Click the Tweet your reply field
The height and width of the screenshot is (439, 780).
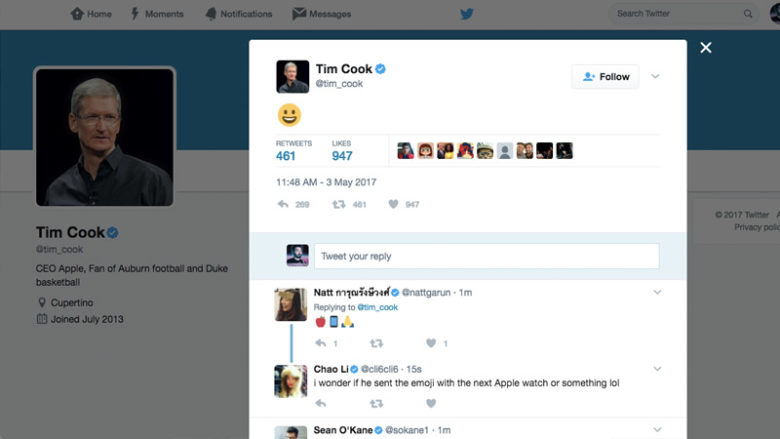point(487,256)
